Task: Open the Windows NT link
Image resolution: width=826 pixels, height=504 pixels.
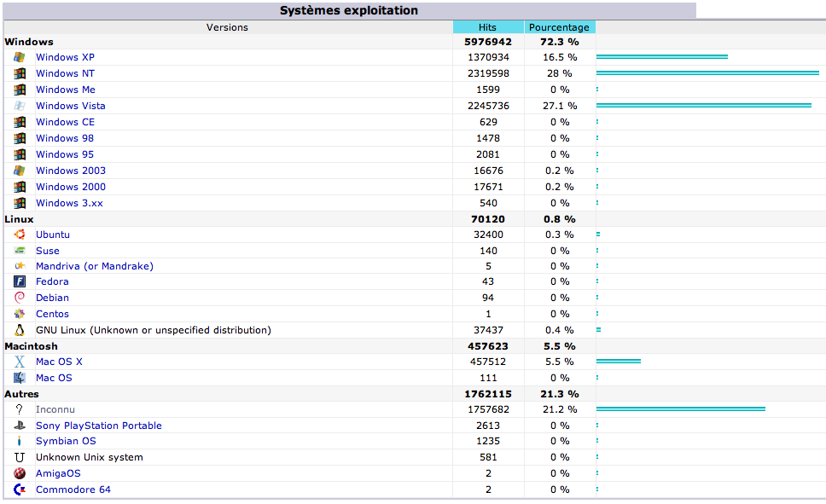Action: coord(65,73)
